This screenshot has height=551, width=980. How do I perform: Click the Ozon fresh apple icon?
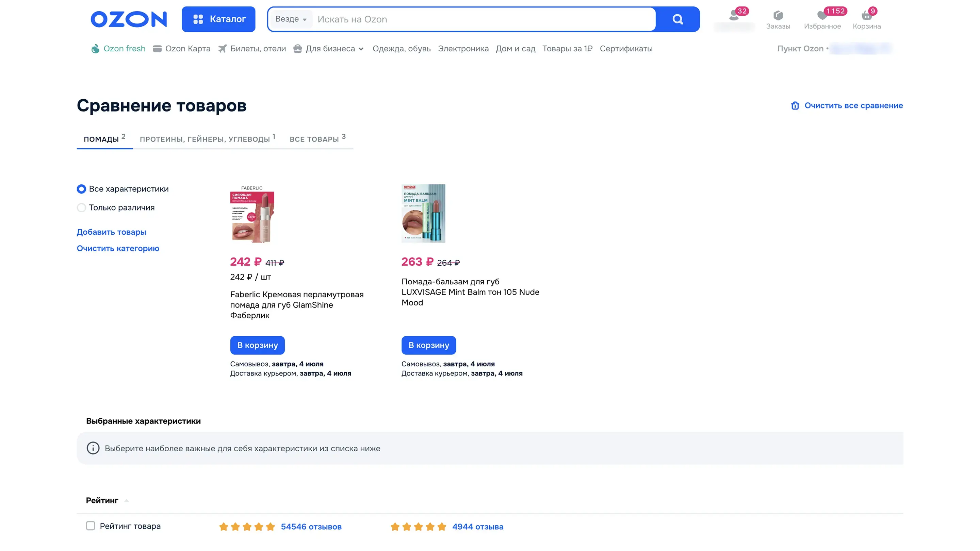[95, 49]
